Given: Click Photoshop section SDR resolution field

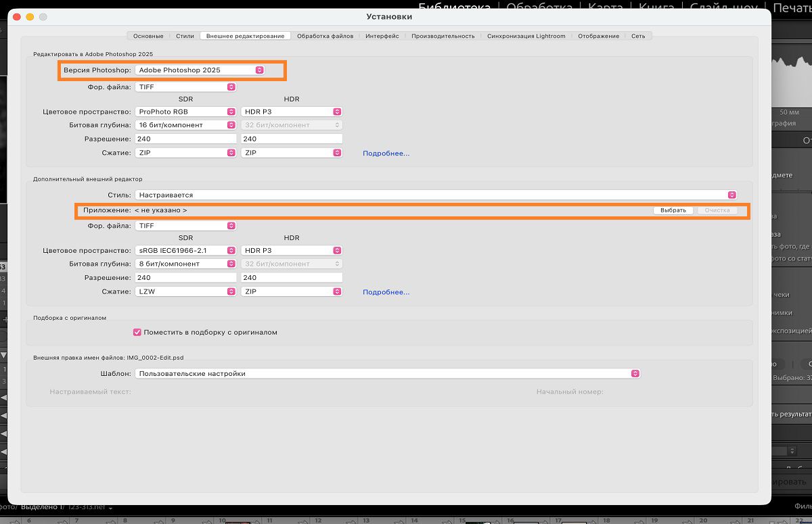Looking at the screenshot, I should point(185,139).
